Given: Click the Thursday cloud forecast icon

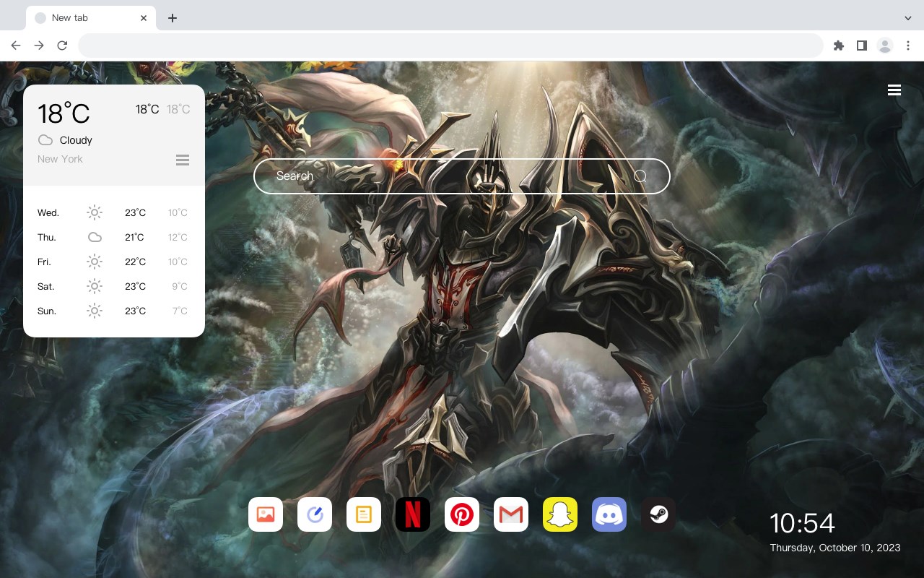Looking at the screenshot, I should pos(95,237).
